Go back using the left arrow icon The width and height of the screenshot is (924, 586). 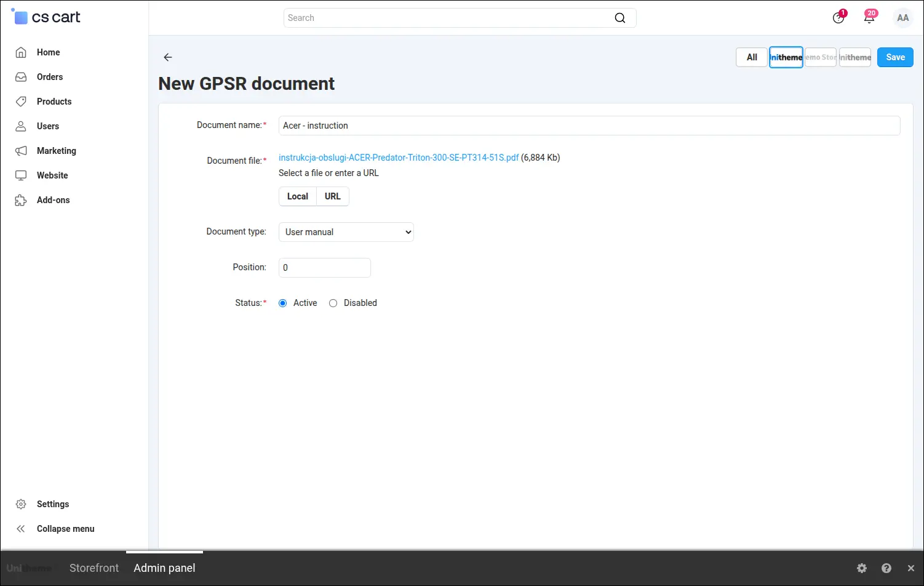pyautogui.click(x=167, y=57)
